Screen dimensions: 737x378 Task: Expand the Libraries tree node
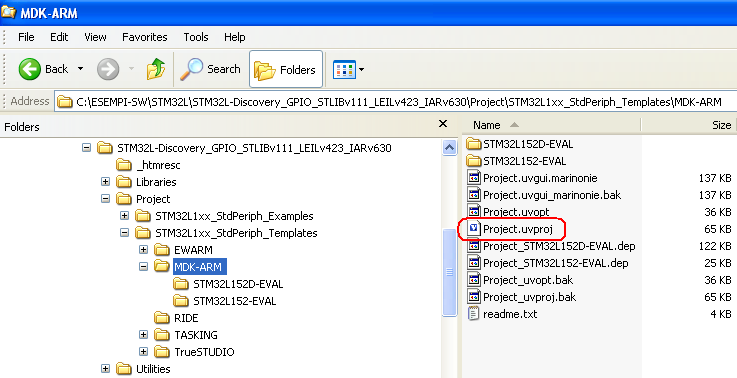(x=105, y=181)
